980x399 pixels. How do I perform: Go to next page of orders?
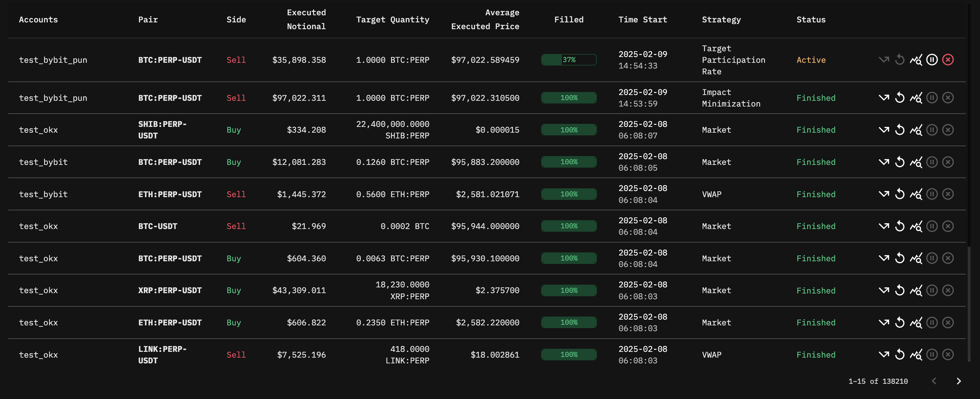tap(959, 381)
